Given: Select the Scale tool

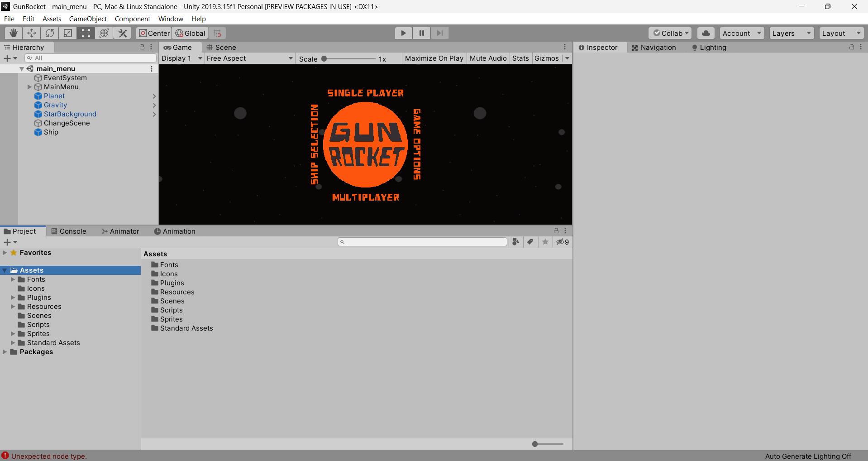Looking at the screenshot, I should (x=68, y=33).
